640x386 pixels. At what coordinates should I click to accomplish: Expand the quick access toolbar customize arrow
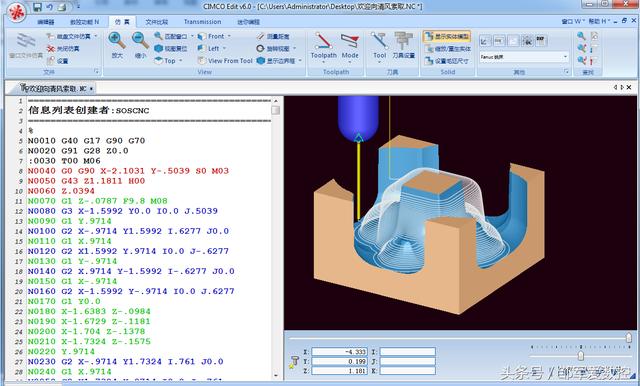(78, 7)
